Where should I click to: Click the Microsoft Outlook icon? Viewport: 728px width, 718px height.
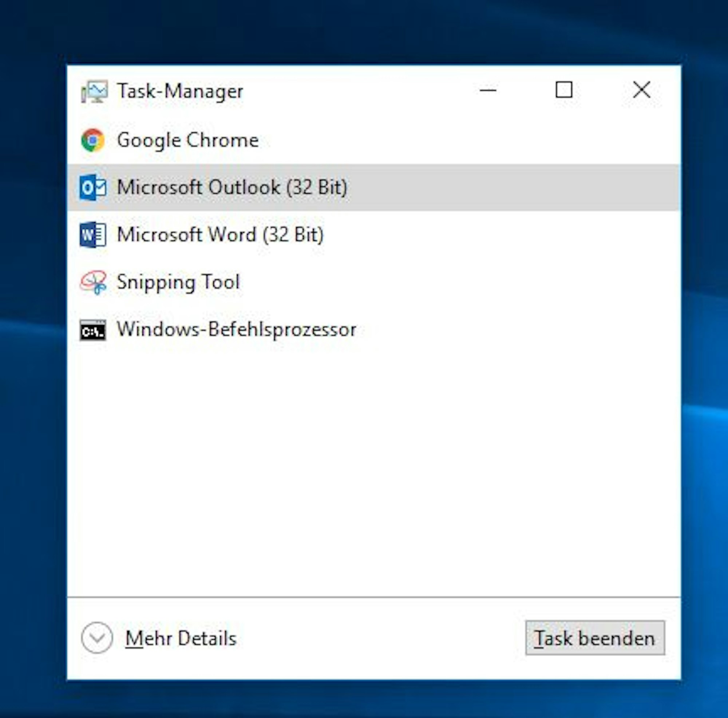pos(93,187)
